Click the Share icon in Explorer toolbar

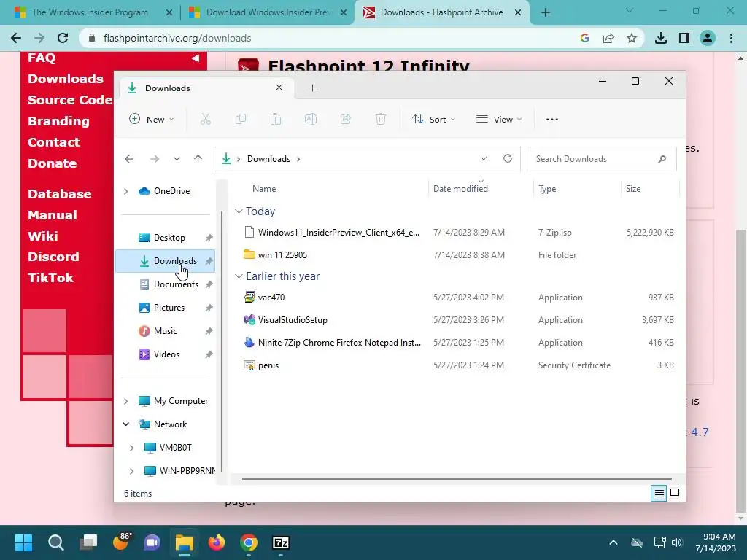(346, 119)
